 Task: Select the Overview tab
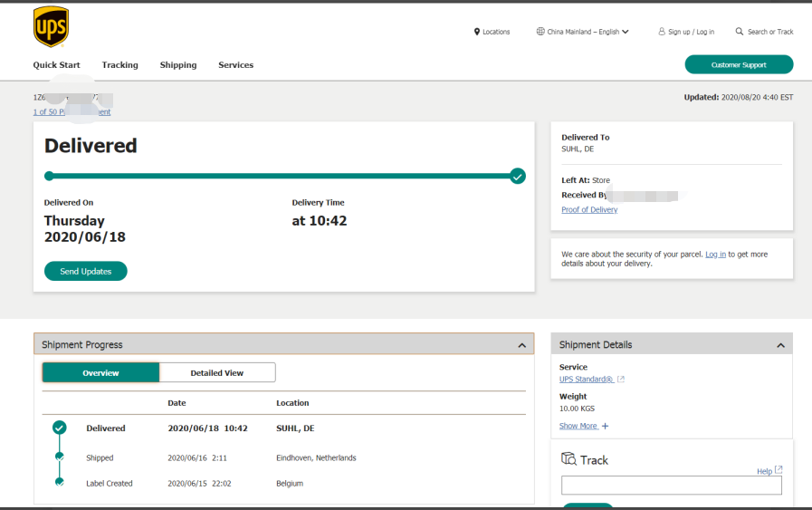click(100, 372)
